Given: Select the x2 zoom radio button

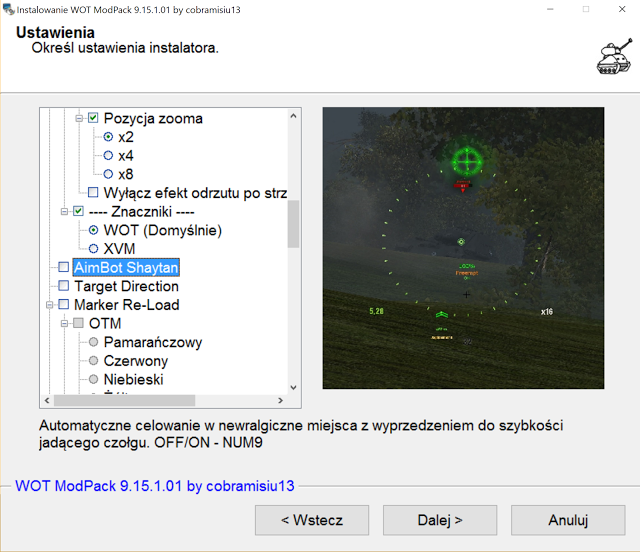Looking at the screenshot, I should 108,137.
